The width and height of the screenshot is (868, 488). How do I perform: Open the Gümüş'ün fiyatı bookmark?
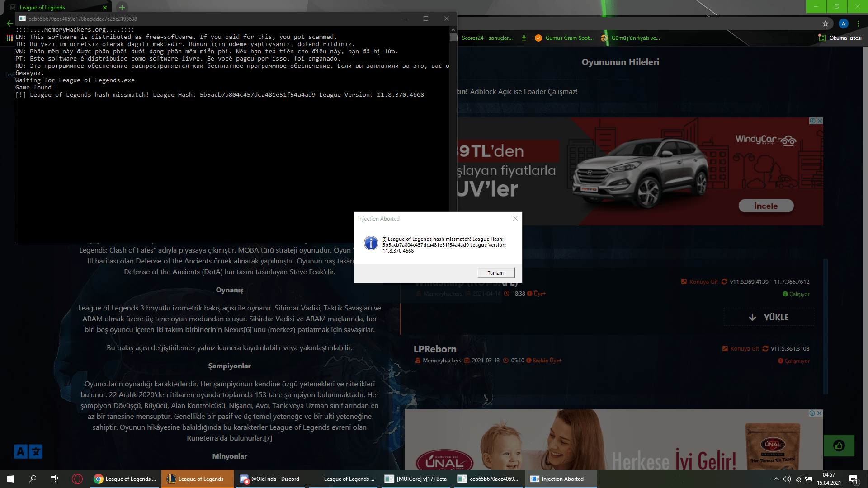click(x=630, y=38)
